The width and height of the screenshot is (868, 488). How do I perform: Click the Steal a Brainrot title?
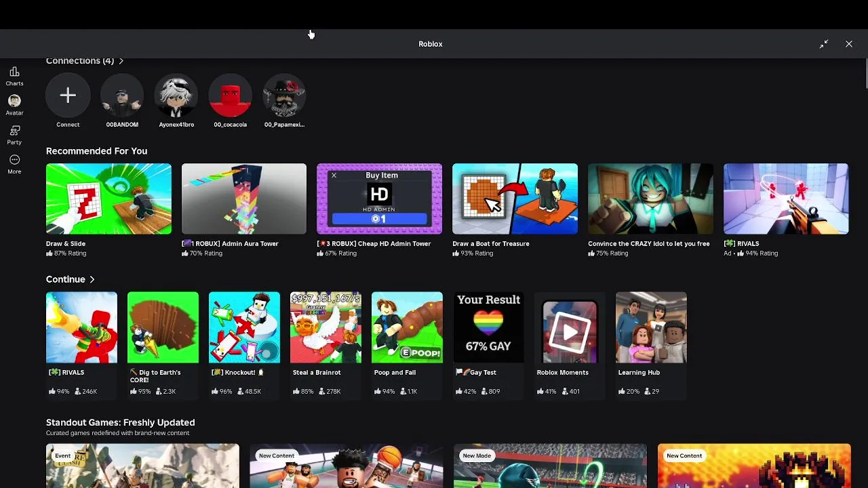click(x=317, y=372)
